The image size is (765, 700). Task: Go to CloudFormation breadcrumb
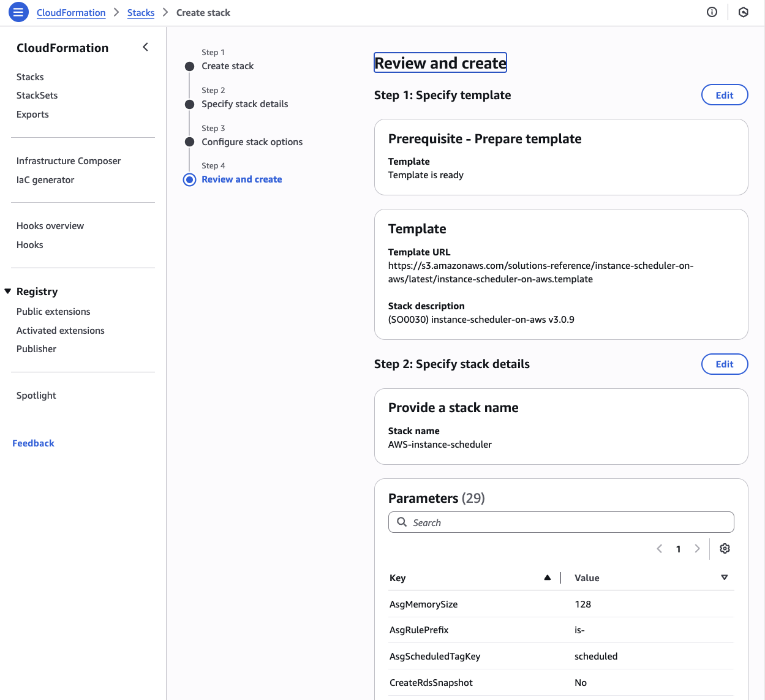71,13
